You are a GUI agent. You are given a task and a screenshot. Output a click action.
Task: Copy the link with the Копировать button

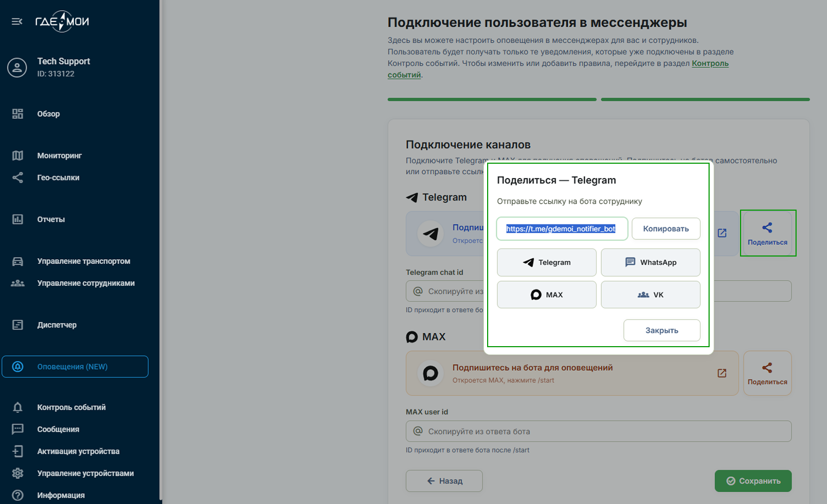coord(666,229)
